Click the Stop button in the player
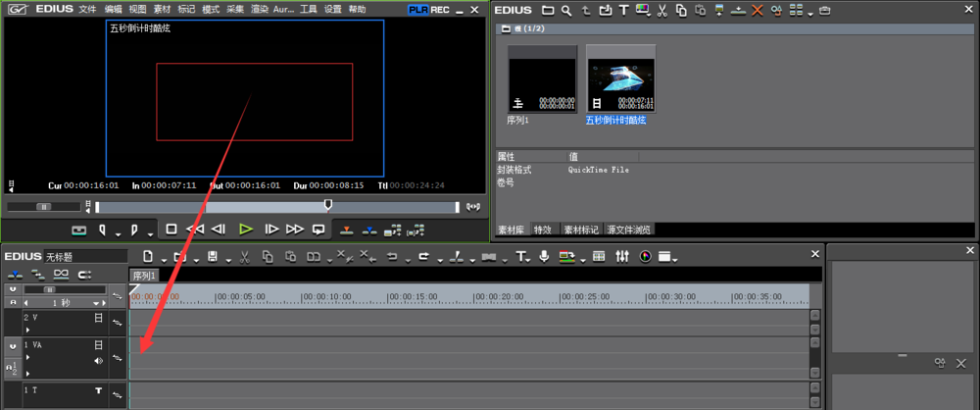The image size is (980, 410). 171,230
